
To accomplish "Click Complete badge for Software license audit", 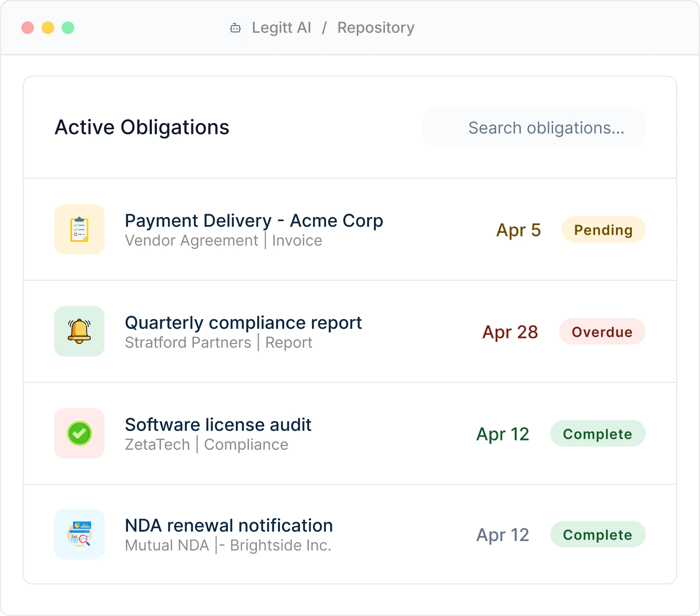I will 597,434.
